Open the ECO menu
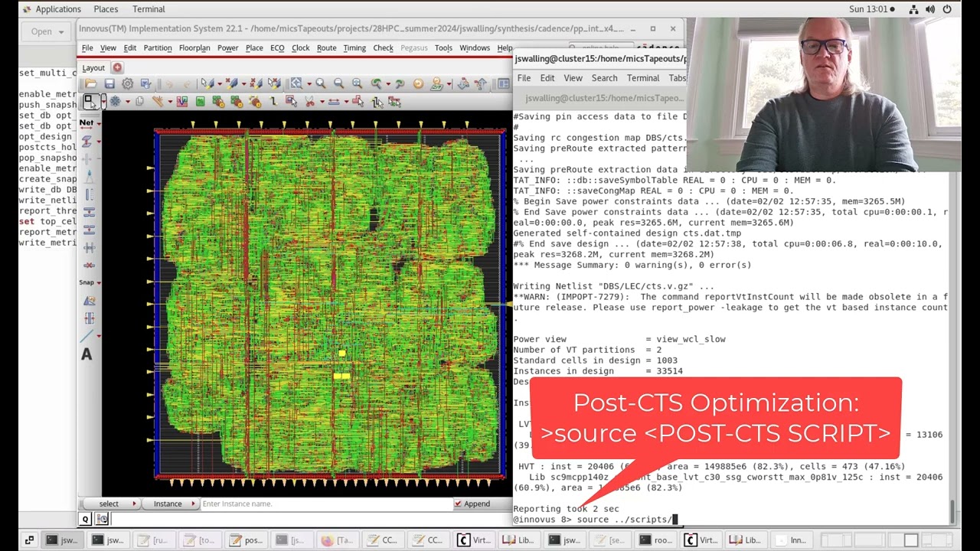Image resolution: width=980 pixels, height=551 pixels. [277, 47]
